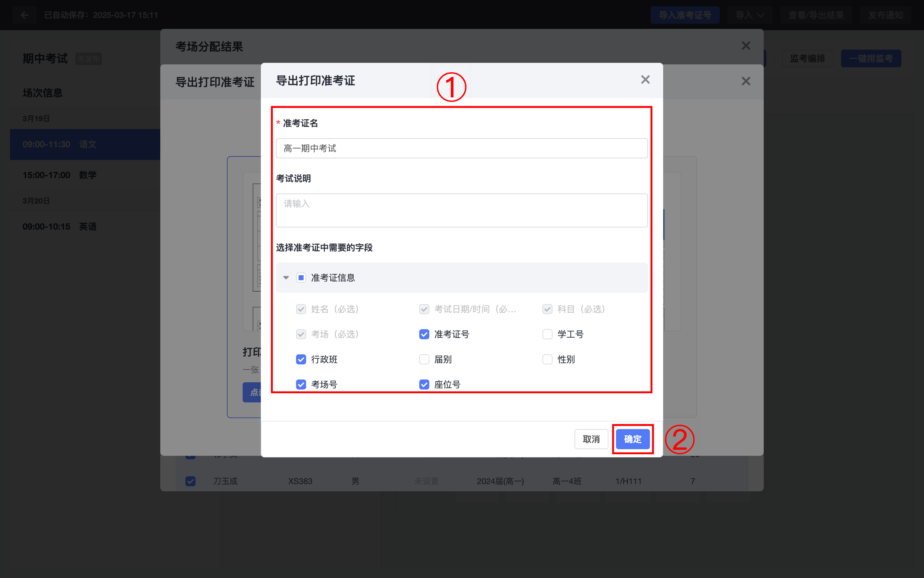Focus the 考试说明 text area

click(x=462, y=210)
